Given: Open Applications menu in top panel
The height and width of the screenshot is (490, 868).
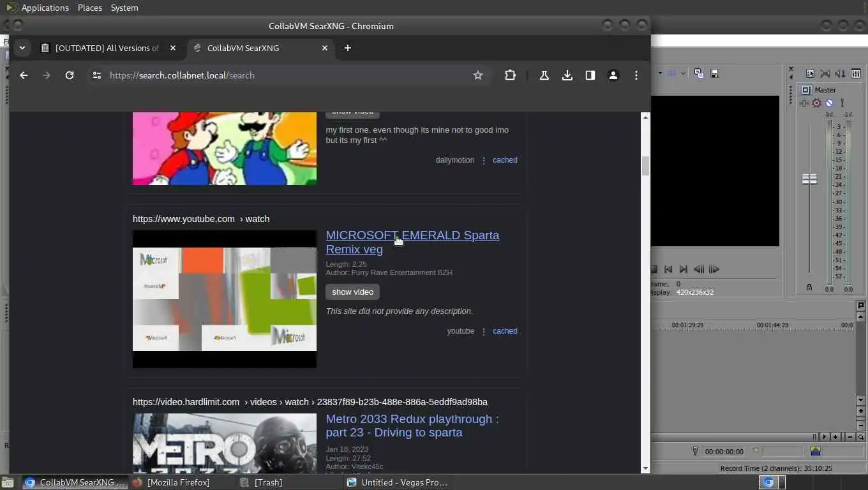Looking at the screenshot, I should point(45,8).
